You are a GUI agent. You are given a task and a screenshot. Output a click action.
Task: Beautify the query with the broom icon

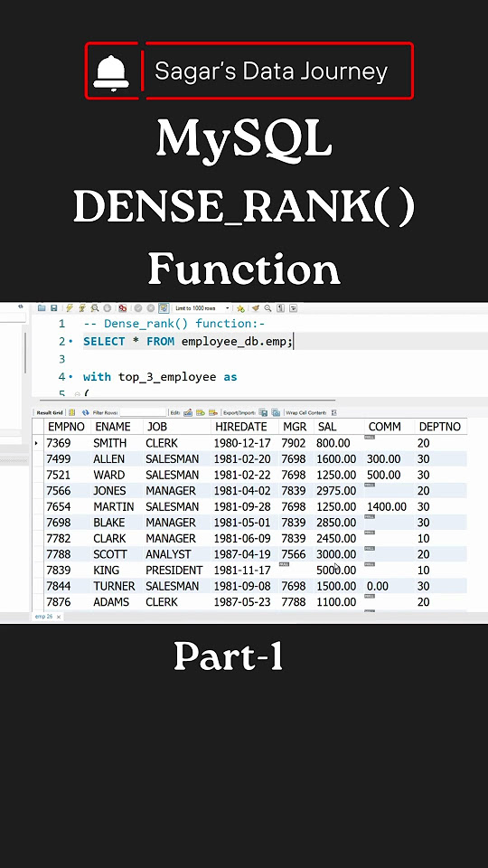[255, 307]
